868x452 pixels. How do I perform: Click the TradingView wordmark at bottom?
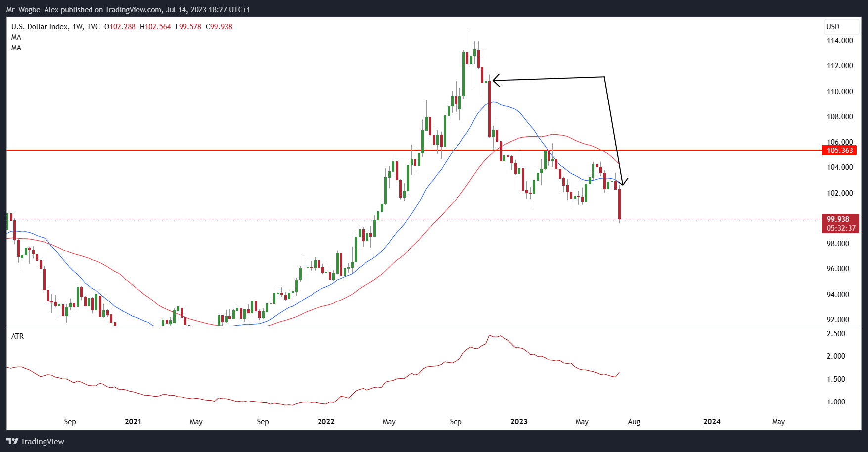coord(43,442)
